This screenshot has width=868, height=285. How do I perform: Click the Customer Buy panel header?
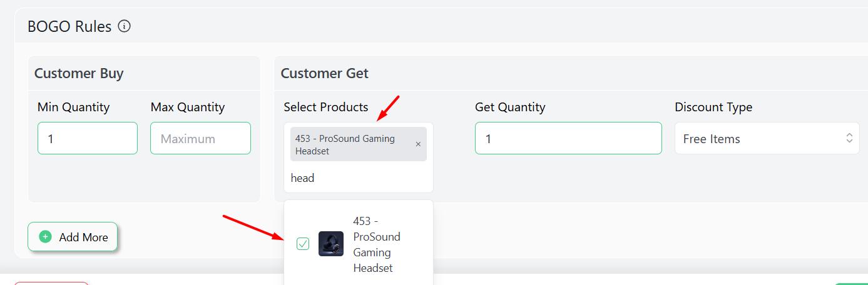coord(79,73)
